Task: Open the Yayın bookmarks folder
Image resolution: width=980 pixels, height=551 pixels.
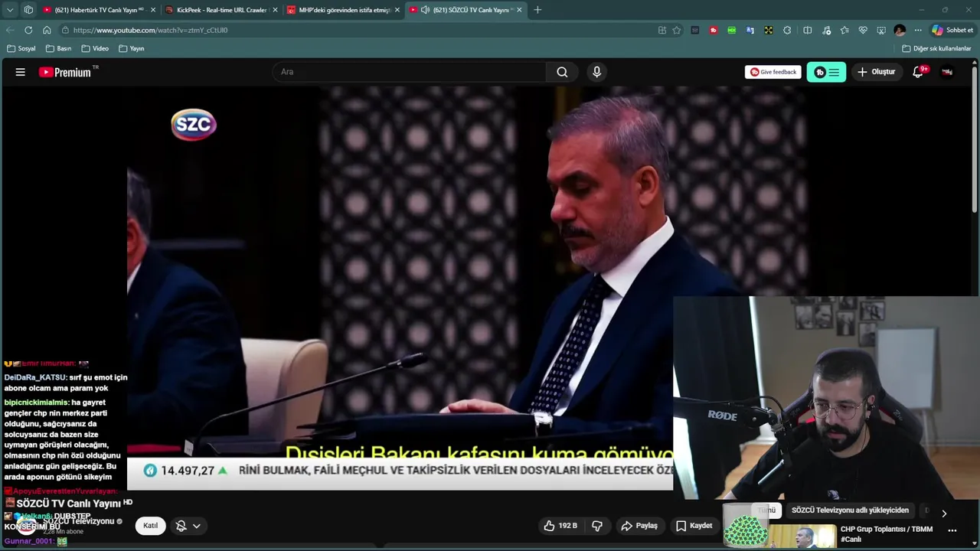Action: click(x=131, y=48)
